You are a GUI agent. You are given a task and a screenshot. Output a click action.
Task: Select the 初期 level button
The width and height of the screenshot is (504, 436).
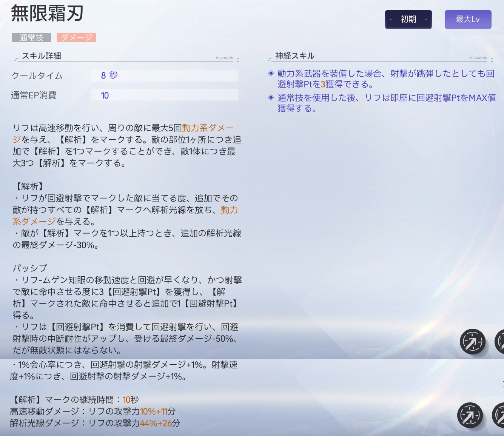pos(408,19)
